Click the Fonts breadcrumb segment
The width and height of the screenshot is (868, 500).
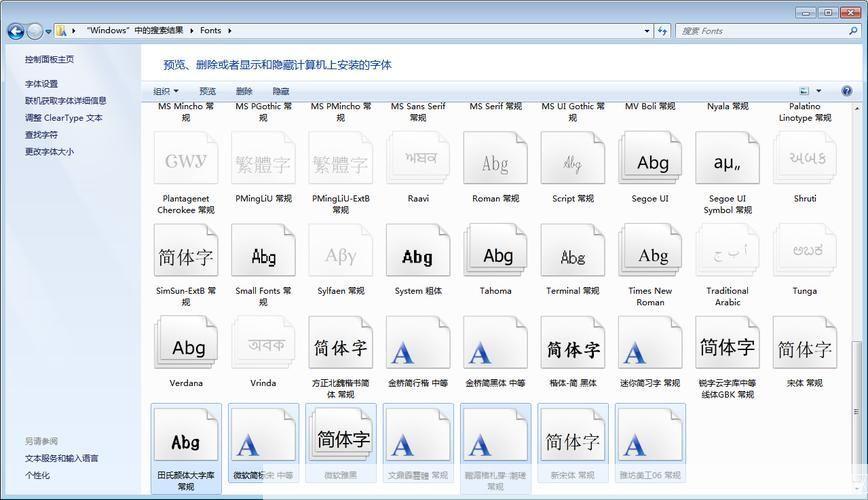(x=210, y=31)
